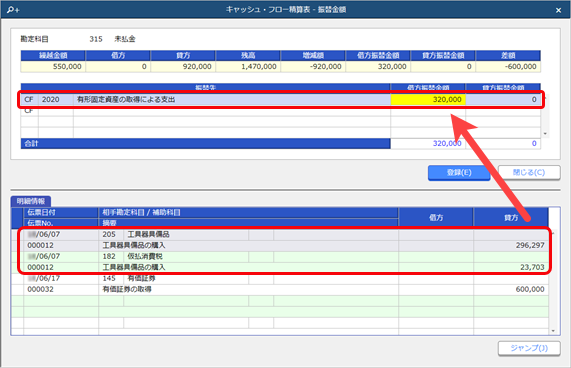Select the yellow 320,000 debit transfer cell
The width and height of the screenshot is (571, 368).
tap(428, 99)
